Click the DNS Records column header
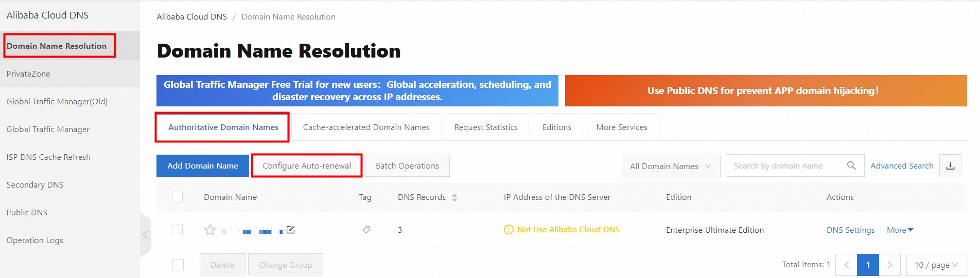 coord(422,197)
